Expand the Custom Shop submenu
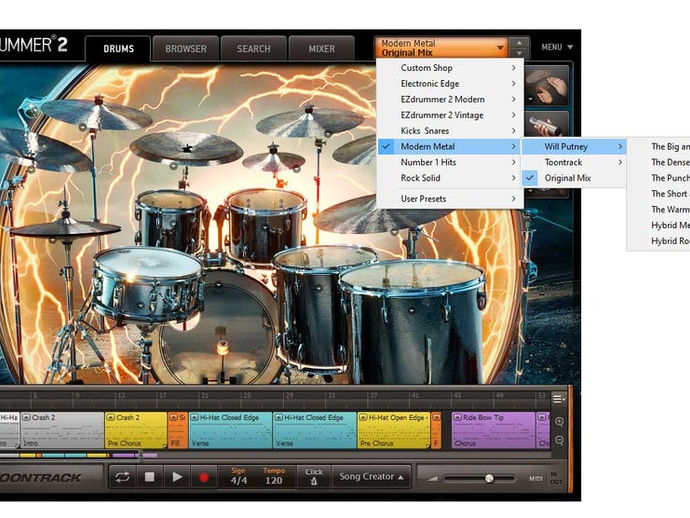Viewport: 690px width, 518px height. pos(450,68)
